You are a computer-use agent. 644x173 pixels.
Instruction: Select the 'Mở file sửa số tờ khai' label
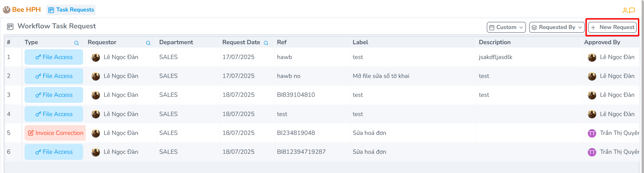(x=381, y=76)
